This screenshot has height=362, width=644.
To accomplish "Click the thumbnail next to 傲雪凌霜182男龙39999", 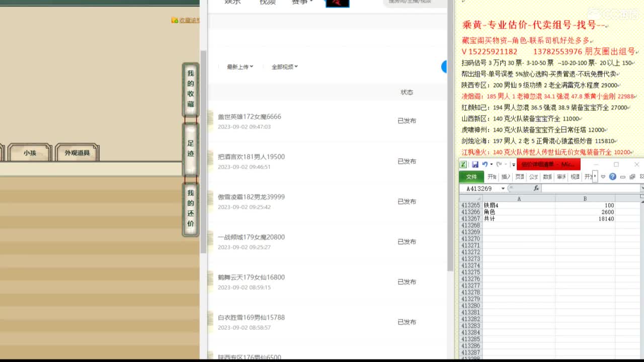I will [210, 201].
